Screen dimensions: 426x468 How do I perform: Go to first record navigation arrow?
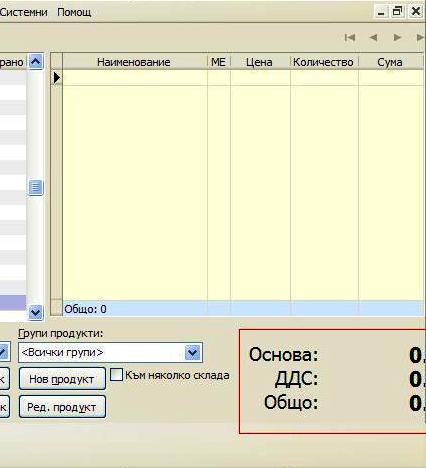click(350, 37)
